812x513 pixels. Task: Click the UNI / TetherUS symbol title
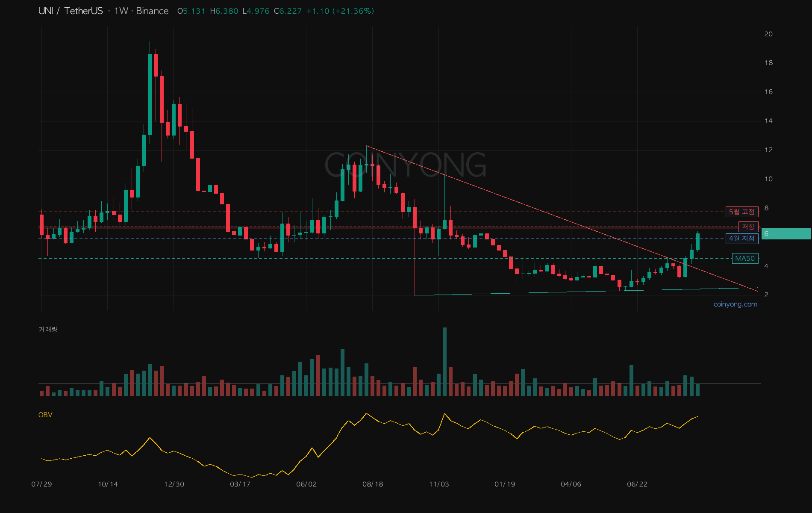71,11
